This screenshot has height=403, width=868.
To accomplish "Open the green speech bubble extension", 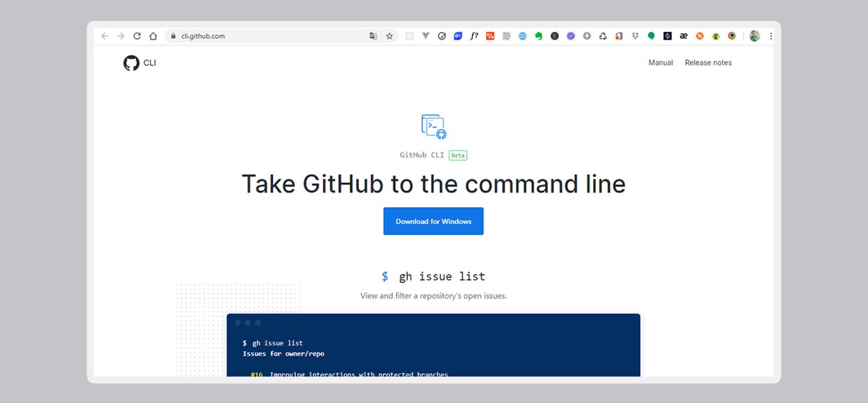I will coord(651,36).
